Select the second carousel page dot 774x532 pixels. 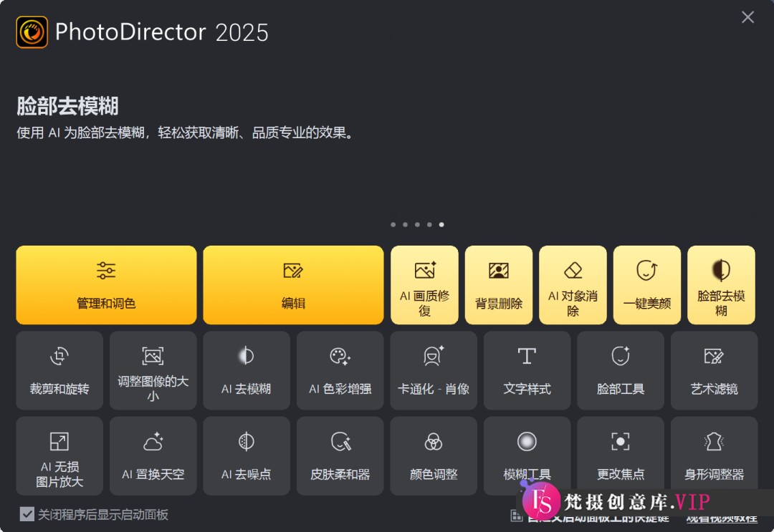coord(405,224)
